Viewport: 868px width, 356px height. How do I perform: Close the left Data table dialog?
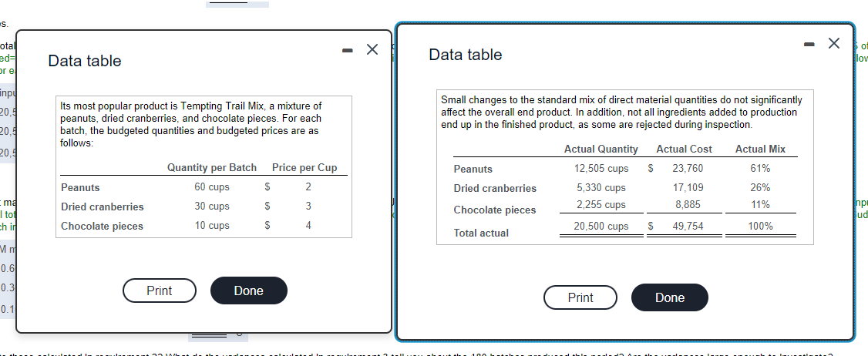tap(372, 50)
